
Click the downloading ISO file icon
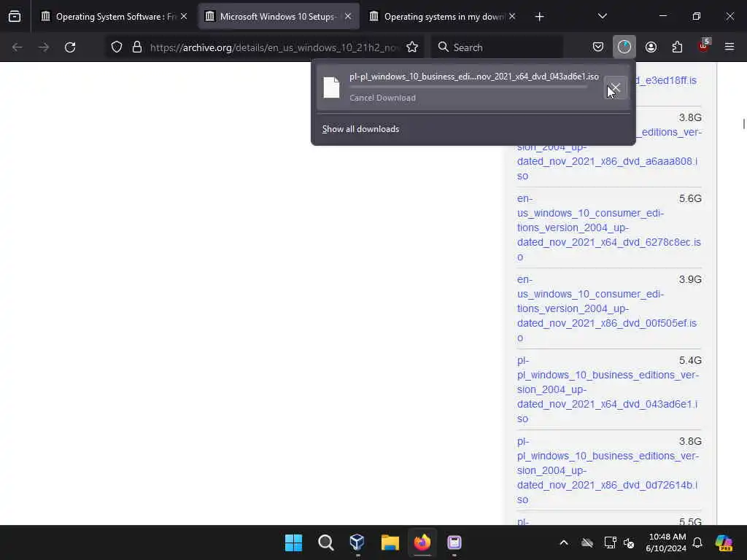pyautogui.click(x=332, y=87)
